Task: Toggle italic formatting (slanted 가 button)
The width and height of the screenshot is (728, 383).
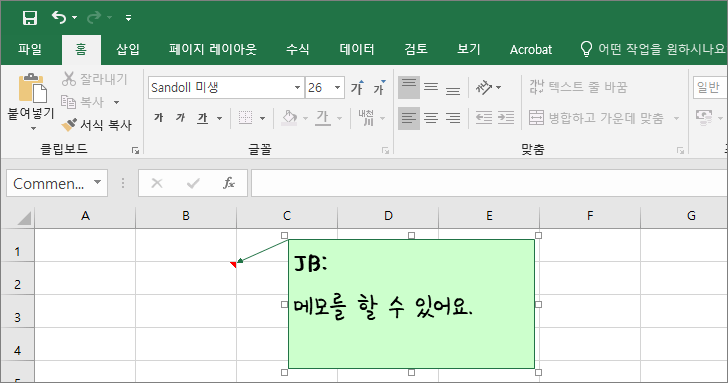Action: coord(181,118)
